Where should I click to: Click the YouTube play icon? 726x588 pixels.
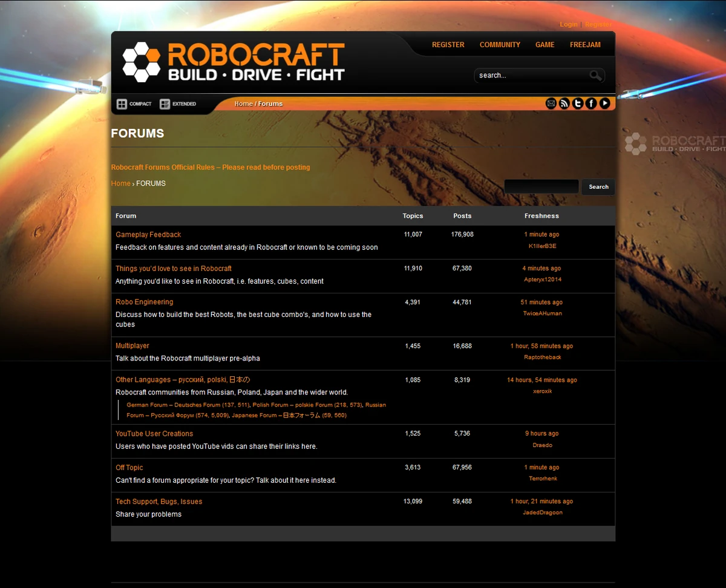tap(604, 103)
